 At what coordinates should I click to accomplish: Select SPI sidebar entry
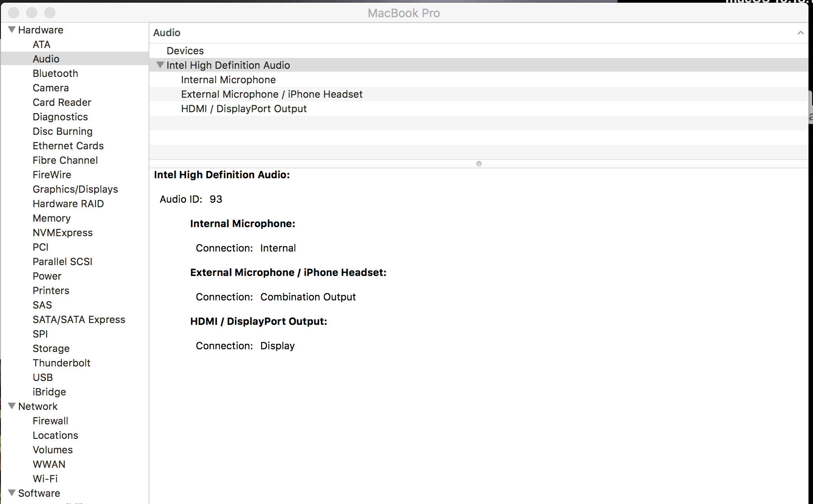pyautogui.click(x=40, y=334)
